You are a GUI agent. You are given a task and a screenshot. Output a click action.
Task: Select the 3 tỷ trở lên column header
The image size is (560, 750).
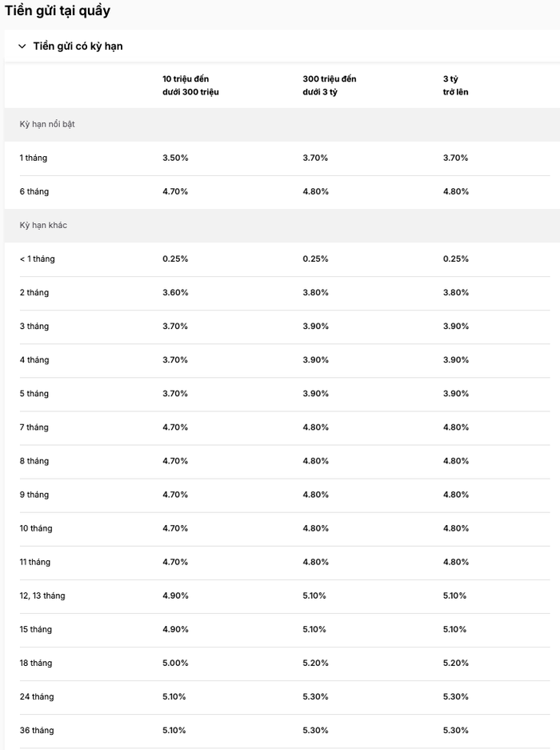[455, 85]
